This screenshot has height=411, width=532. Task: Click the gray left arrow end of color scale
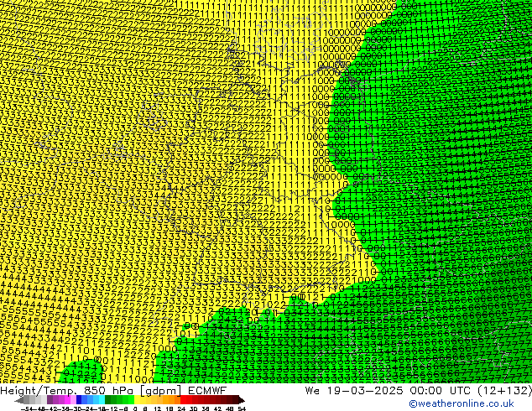(19, 400)
